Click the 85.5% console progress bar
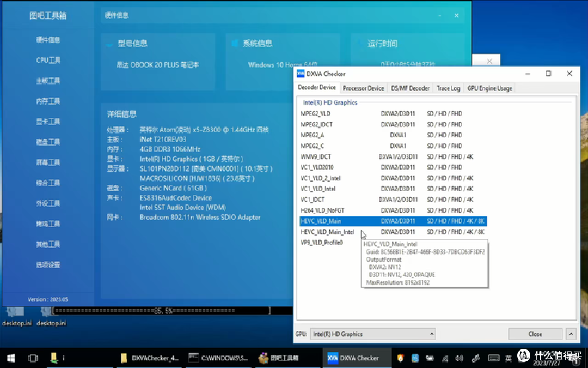The image size is (588, 368). (x=161, y=311)
